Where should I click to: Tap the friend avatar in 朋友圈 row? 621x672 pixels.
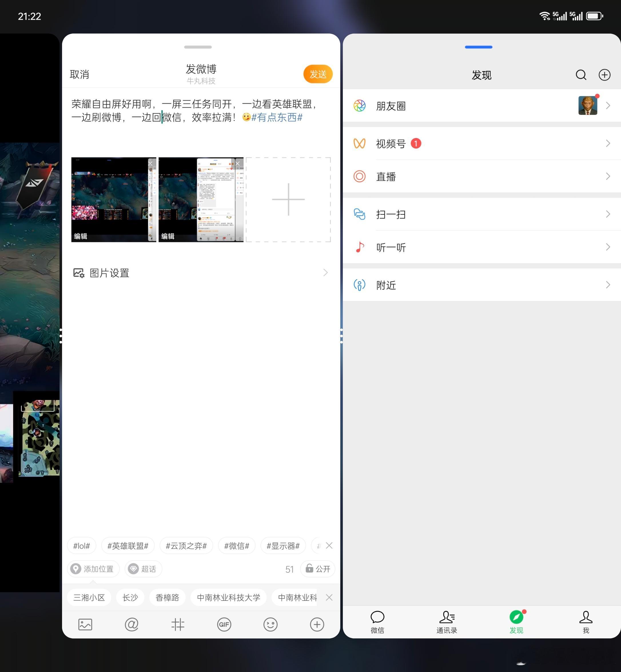(x=588, y=105)
